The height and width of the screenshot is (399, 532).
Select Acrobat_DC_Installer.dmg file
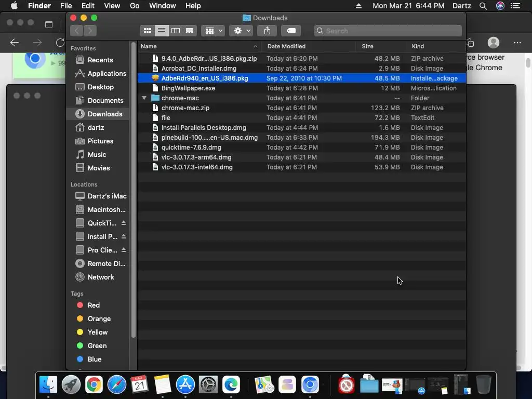[x=302, y=69]
